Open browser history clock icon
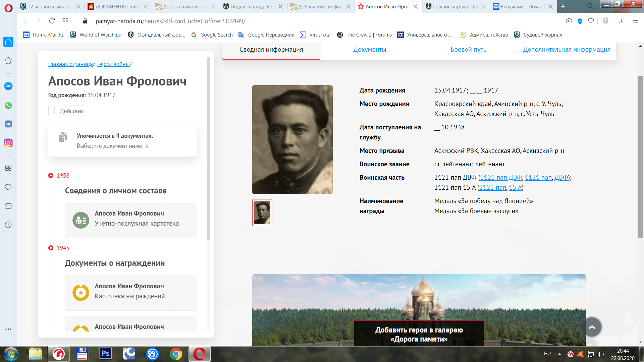 point(8,225)
